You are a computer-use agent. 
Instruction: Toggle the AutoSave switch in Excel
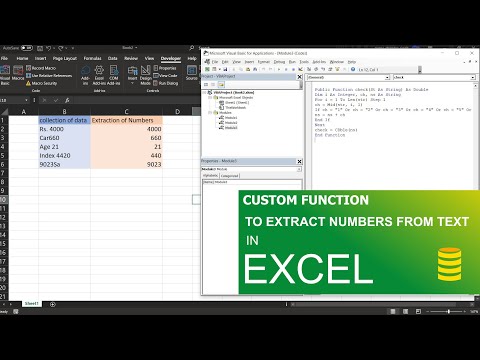pos(27,48)
